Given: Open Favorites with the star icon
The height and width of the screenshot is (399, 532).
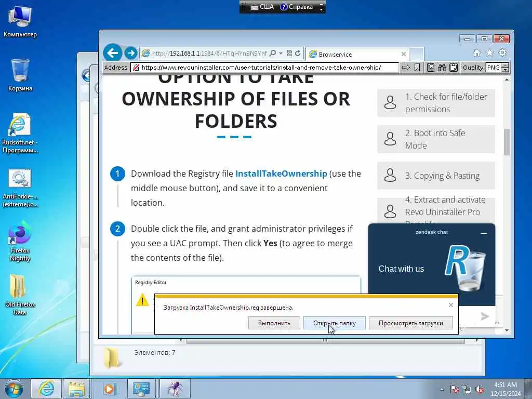Looking at the screenshot, I should coord(489,53).
